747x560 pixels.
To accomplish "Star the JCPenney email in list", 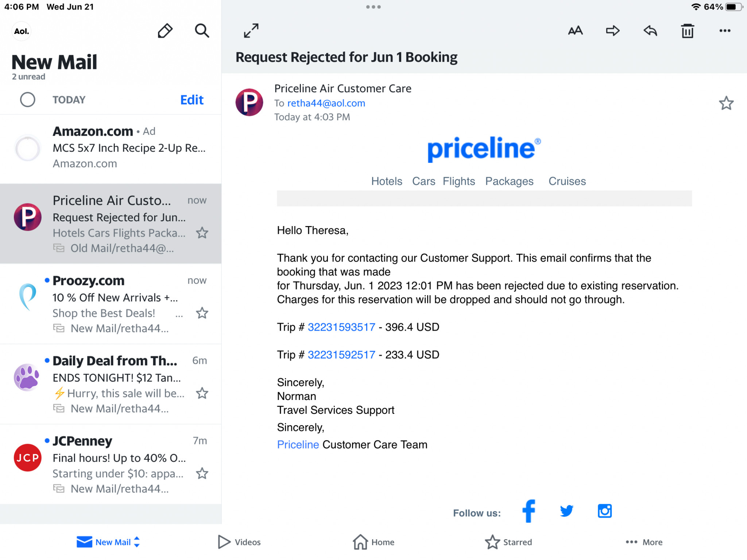I will pos(202,473).
